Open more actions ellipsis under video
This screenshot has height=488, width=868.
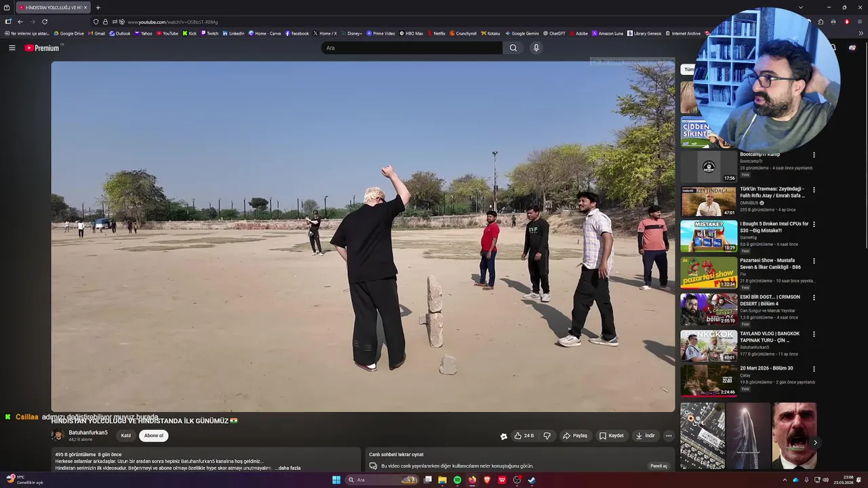(669, 436)
